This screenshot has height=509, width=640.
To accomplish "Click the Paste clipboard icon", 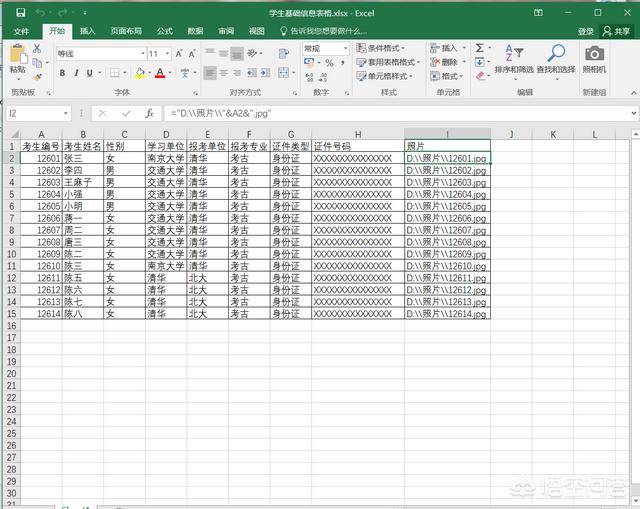I will click(x=18, y=54).
